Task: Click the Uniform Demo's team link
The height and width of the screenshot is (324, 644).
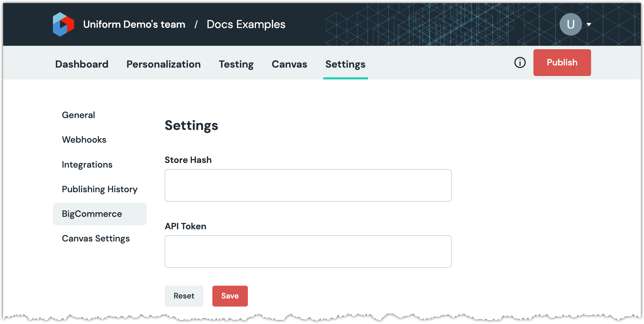Action: click(x=134, y=24)
